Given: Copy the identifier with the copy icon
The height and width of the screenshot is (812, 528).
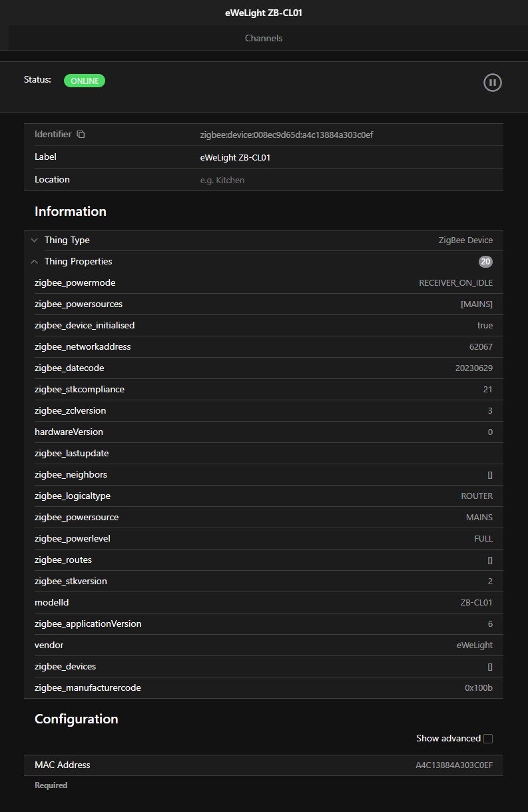Looking at the screenshot, I should coord(81,135).
